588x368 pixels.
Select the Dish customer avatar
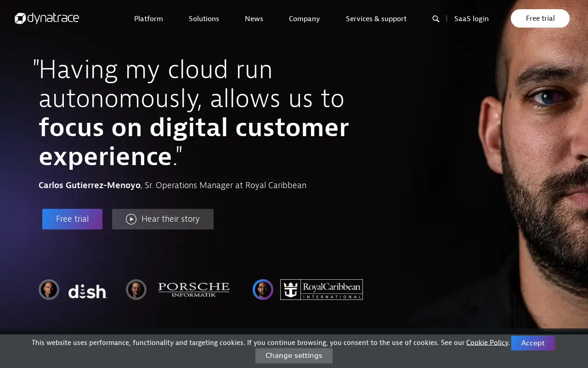[x=49, y=290]
